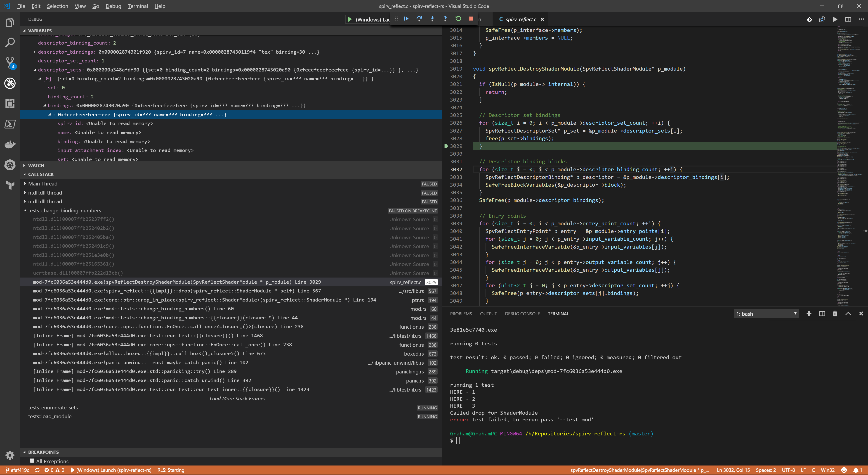Add a new terminal with plus icon
The image size is (868, 475).
[809, 313]
